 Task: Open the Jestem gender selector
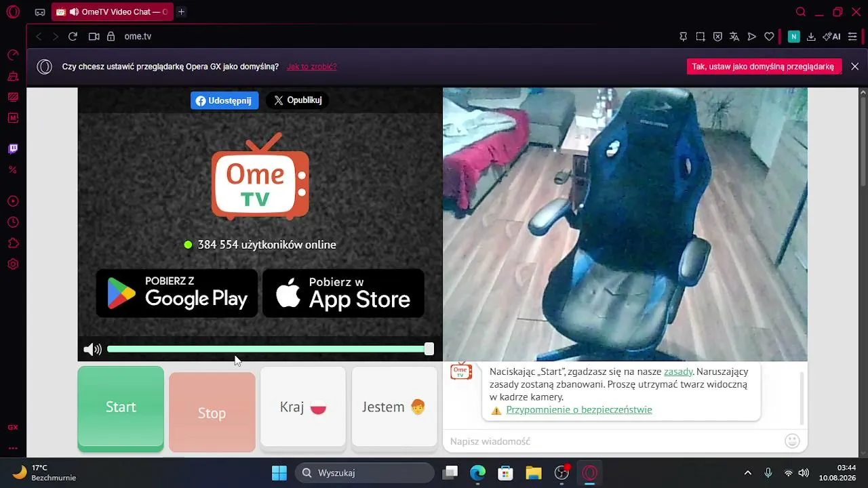(x=395, y=407)
